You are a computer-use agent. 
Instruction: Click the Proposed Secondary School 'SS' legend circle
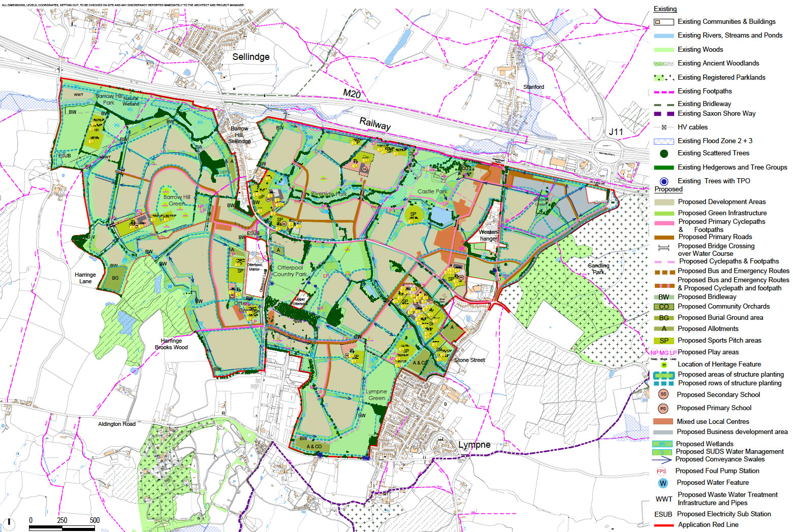tap(663, 394)
